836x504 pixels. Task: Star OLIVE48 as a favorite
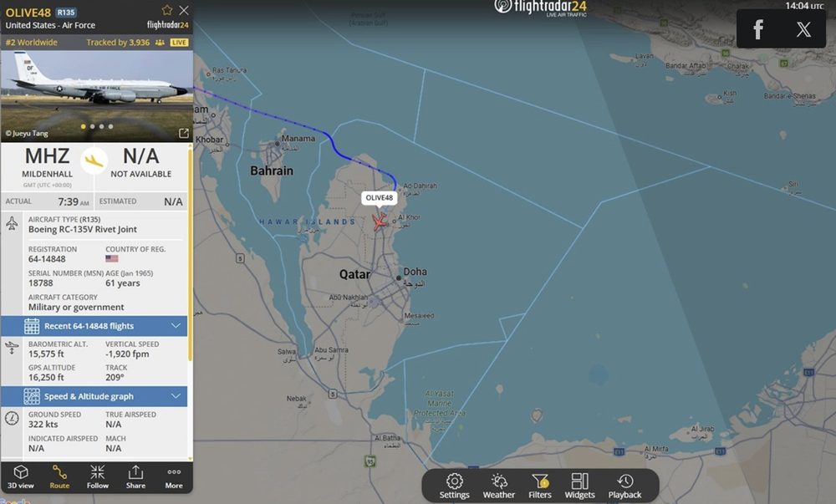click(x=167, y=10)
